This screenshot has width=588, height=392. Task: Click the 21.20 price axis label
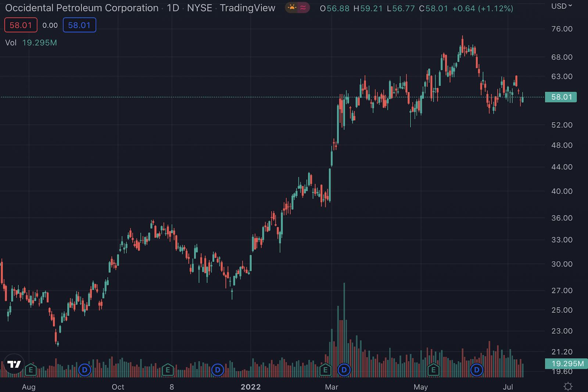[x=562, y=352]
